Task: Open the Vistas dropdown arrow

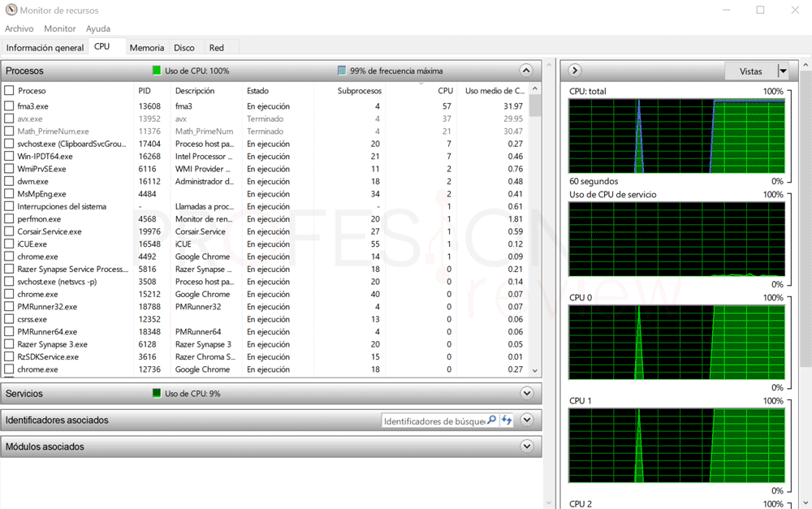Action: pyautogui.click(x=783, y=71)
